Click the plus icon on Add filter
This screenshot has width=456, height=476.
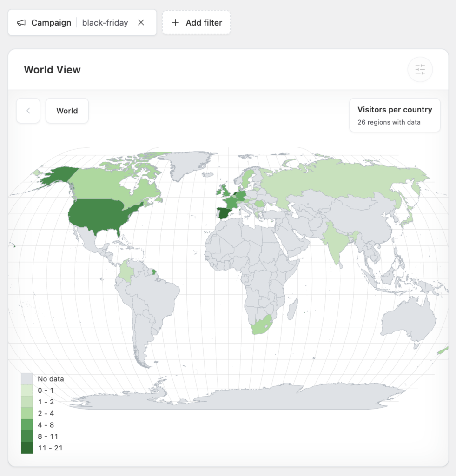click(175, 22)
